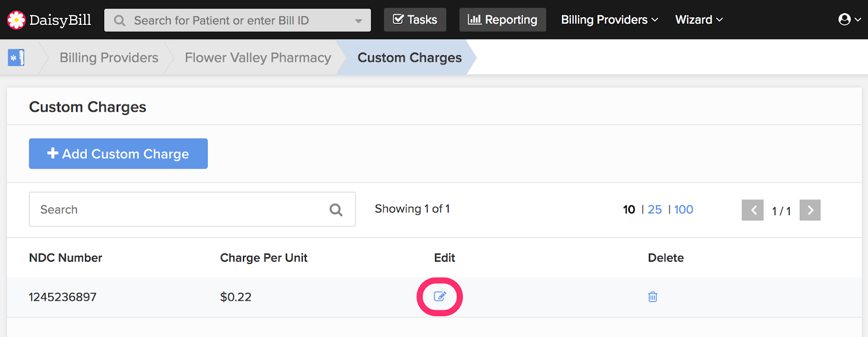868x337 pixels.
Task: Expand the Wizard menu
Action: click(699, 20)
